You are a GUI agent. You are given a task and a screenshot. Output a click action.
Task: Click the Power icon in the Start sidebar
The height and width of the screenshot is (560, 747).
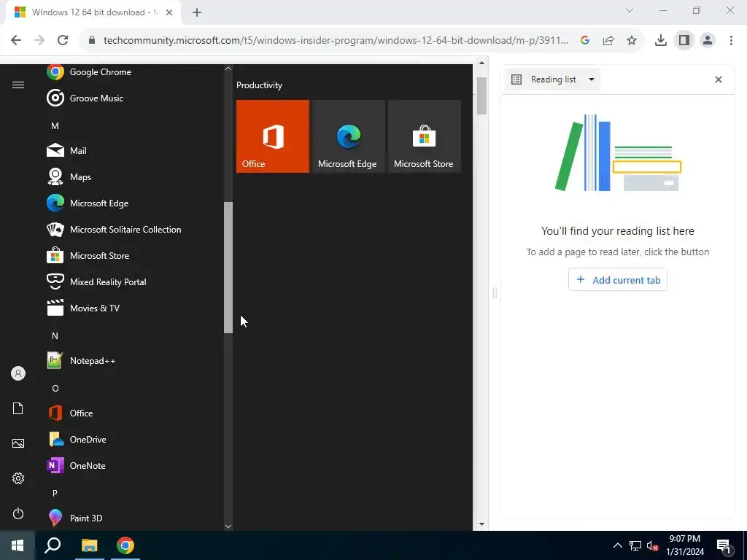pyautogui.click(x=18, y=513)
